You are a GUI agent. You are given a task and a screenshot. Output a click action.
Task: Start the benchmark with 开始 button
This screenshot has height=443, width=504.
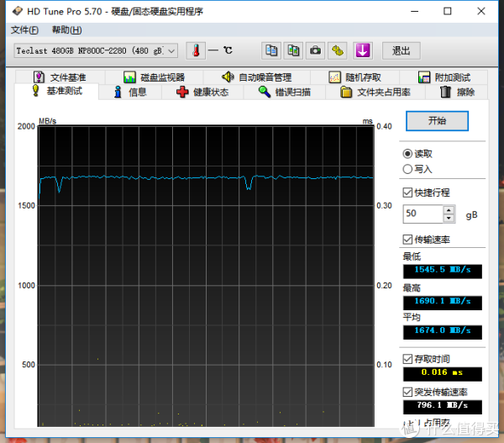[x=437, y=121]
